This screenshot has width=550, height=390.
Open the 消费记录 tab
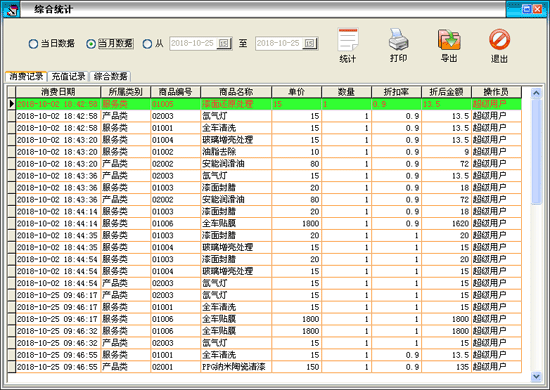coord(26,76)
